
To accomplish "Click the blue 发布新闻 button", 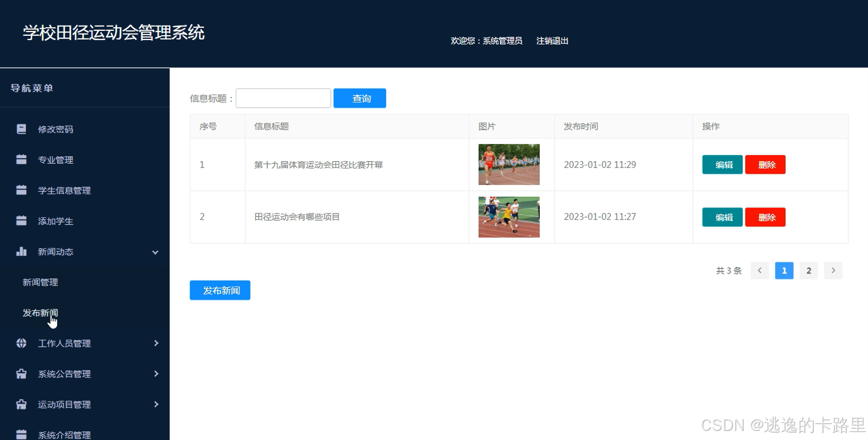I will pyautogui.click(x=220, y=290).
